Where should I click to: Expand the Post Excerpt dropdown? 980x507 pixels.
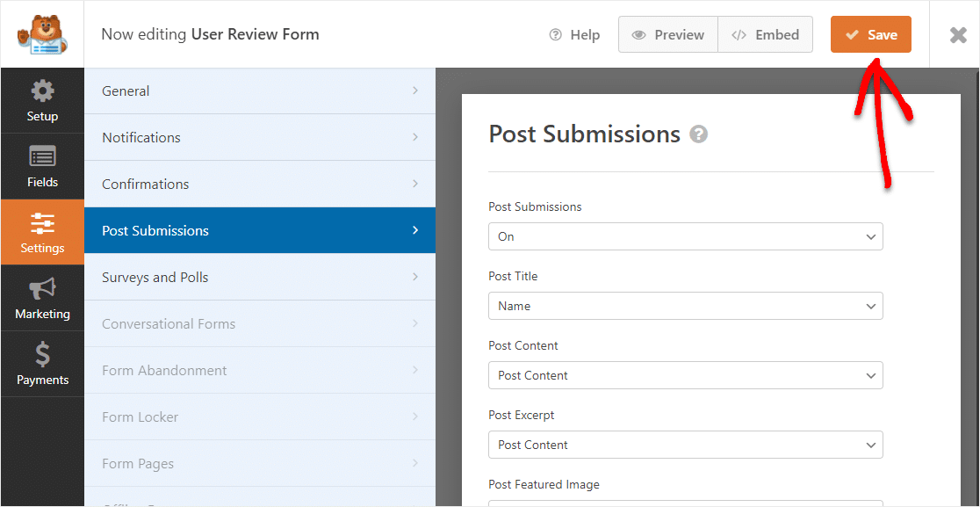tap(686, 445)
